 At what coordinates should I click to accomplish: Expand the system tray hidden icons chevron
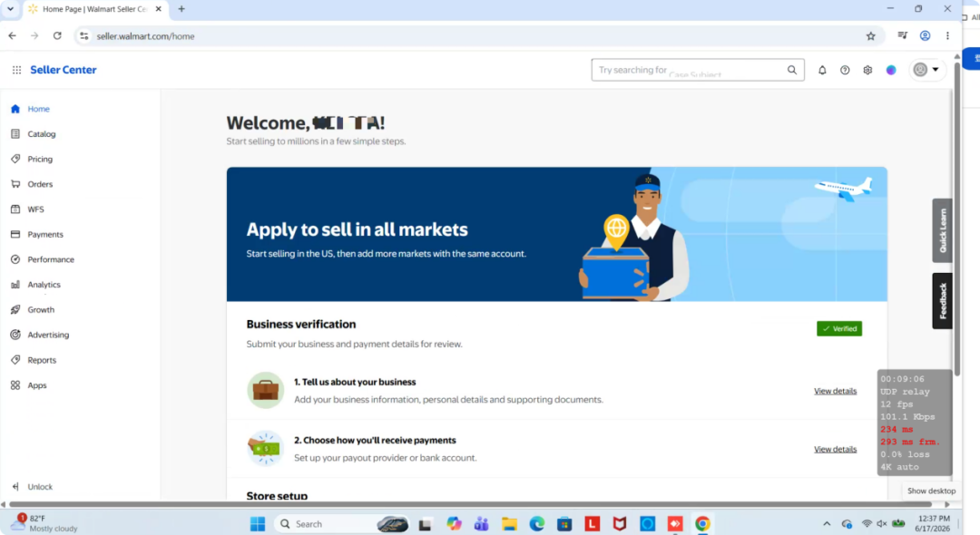tap(827, 524)
